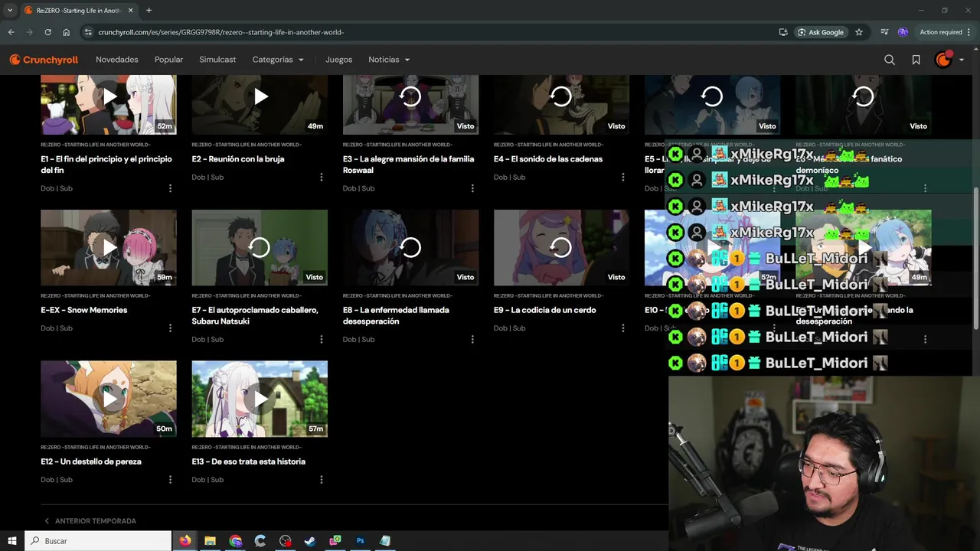The width and height of the screenshot is (980, 551).
Task: Open more options for E7 episode
Action: (321, 339)
